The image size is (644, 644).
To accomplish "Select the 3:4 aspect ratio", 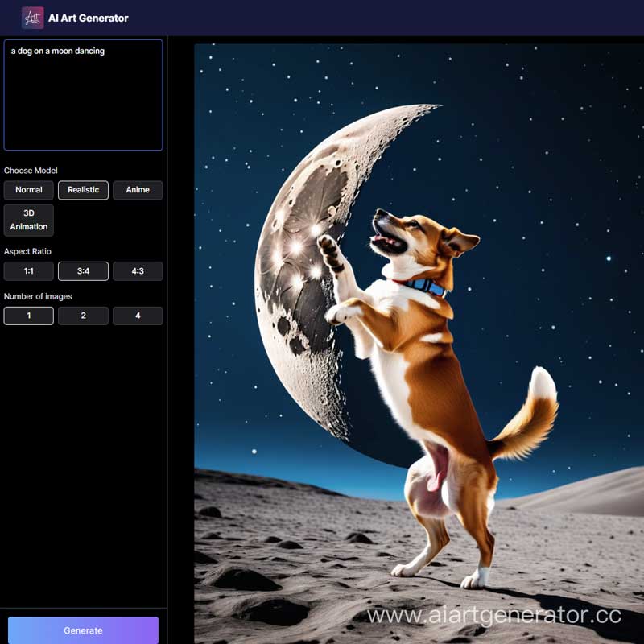I will point(83,271).
